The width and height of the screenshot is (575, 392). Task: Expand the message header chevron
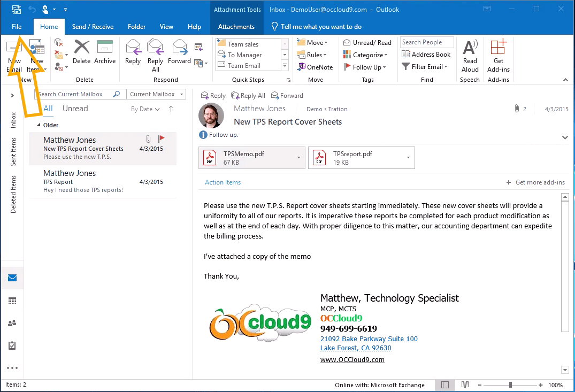[565, 137]
